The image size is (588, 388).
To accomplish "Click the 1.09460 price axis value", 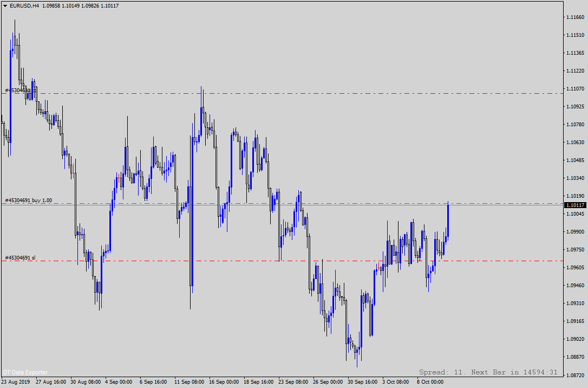I will (574, 286).
